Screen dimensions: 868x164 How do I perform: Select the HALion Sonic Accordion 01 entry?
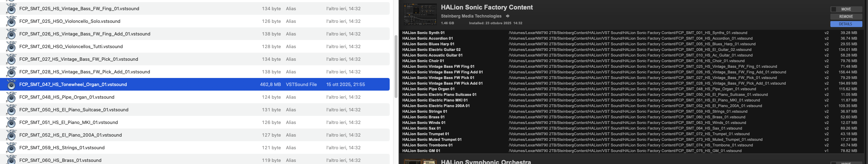(428, 38)
